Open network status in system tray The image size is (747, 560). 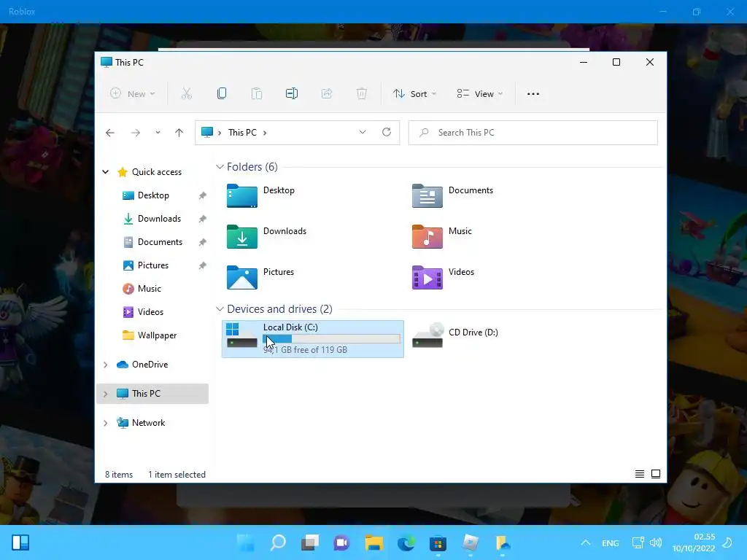(x=638, y=542)
